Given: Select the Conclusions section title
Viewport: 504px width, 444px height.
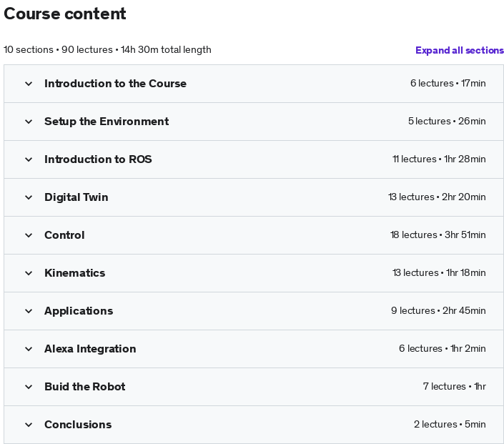Looking at the screenshot, I should point(78,425).
